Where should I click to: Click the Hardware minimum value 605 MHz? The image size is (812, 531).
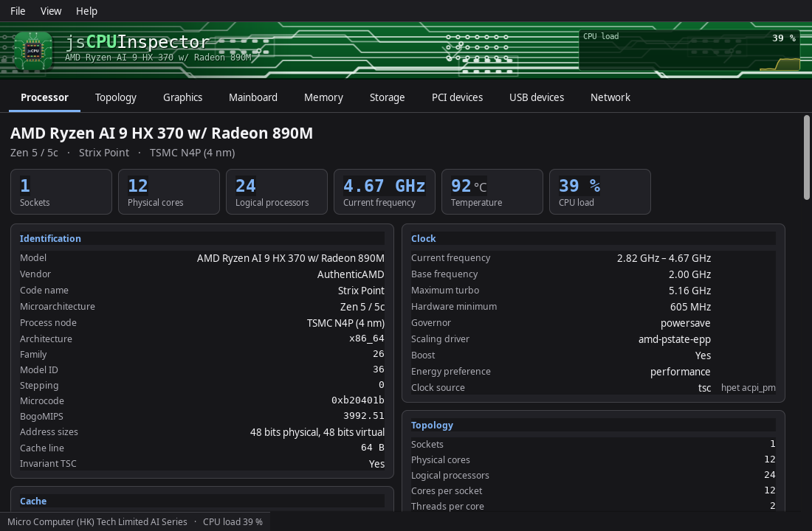690,307
